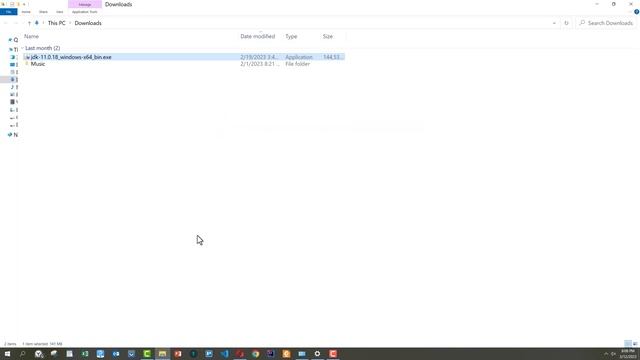Image resolution: width=640 pixels, height=360 pixels.
Task: Open Visual Studio Code from the taskbar
Action: pyautogui.click(x=224, y=354)
